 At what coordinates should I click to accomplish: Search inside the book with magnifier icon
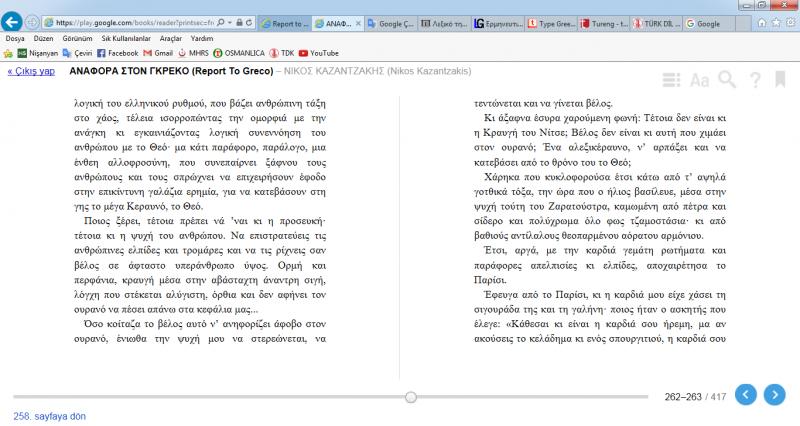727,80
